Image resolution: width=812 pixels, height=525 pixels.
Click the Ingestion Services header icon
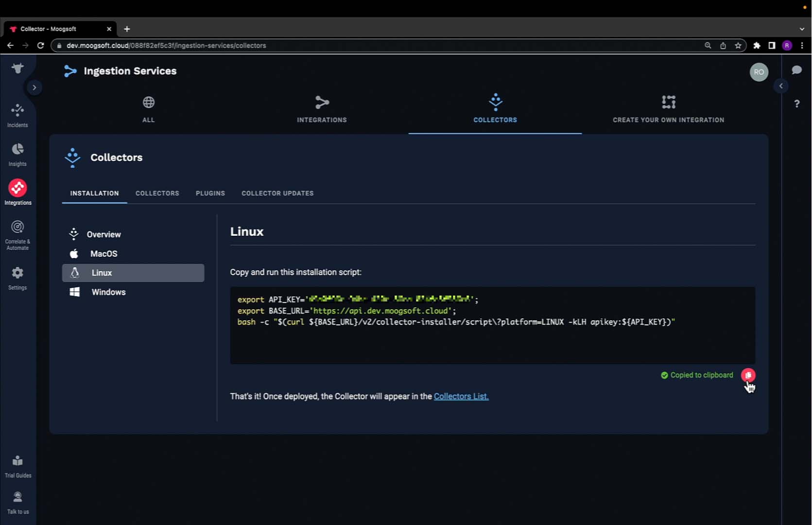[x=70, y=71]
